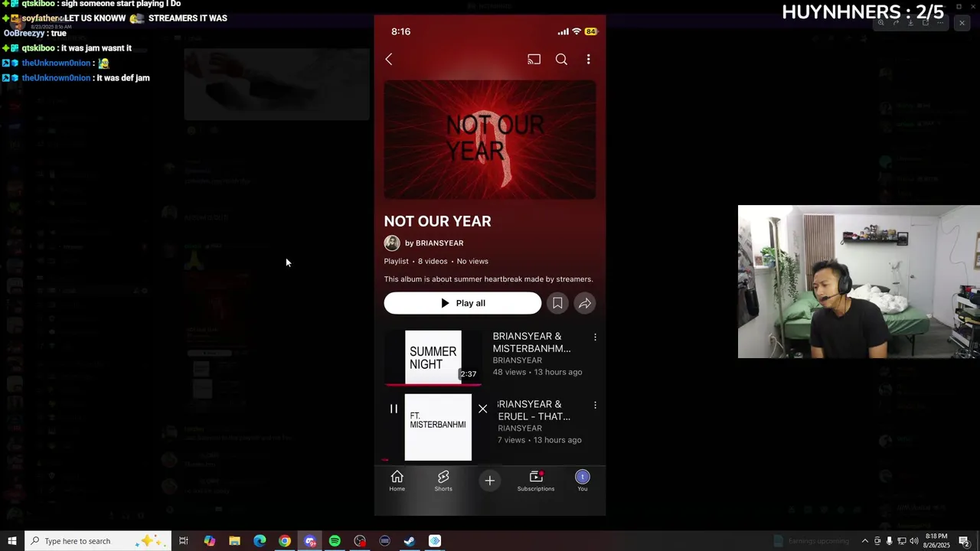Close the miniplayer with the X
This screenshot has height=551, width=980.
(482, 409)
